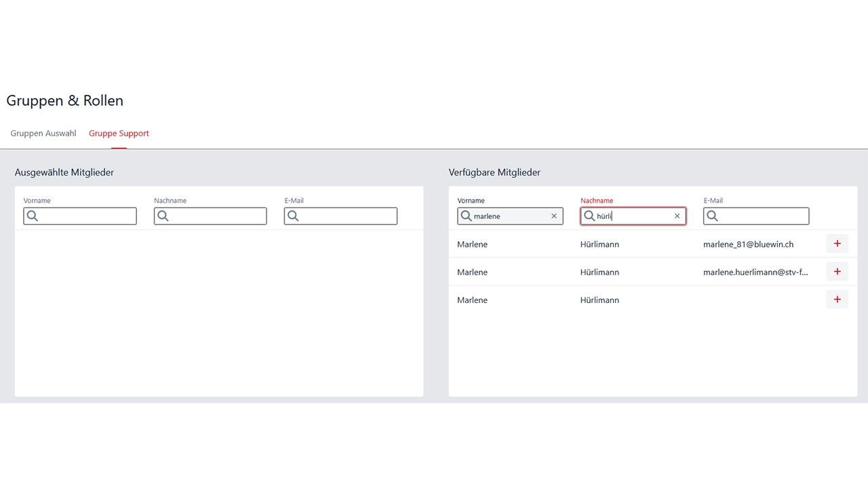The width and height of the screenshot is (868, 488).
Task: Click Hürlimann in the bluewin.ch row
Action: tap(599, 244)
